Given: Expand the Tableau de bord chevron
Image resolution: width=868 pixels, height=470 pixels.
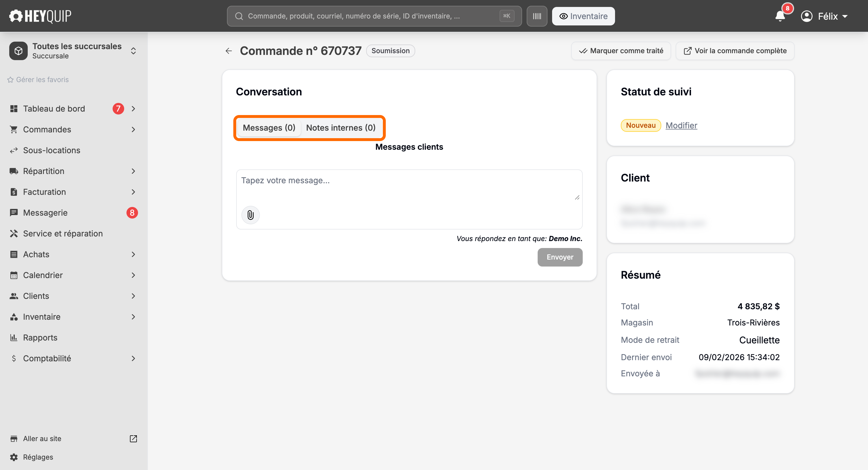Looking at the screenshot, I should [133, 109].
